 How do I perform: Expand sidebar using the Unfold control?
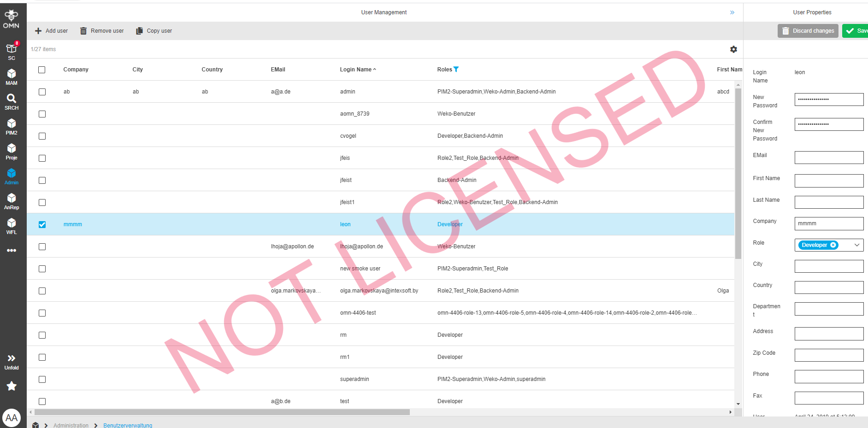12,360
